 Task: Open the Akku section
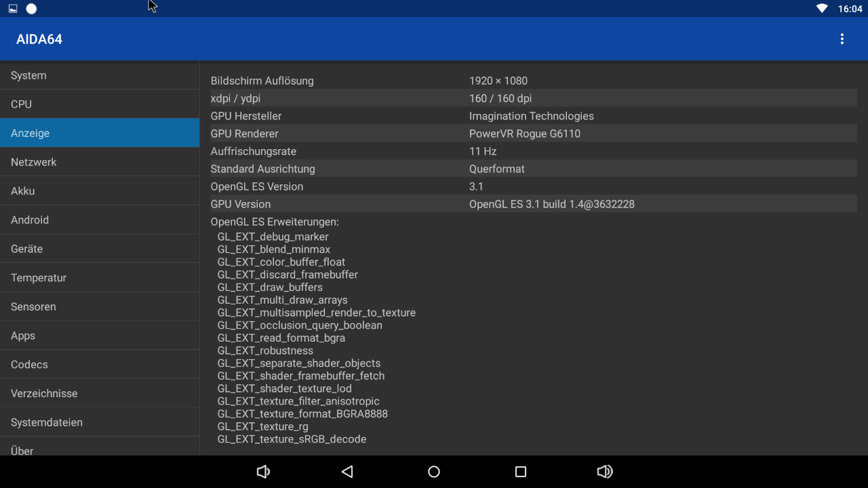100,191
